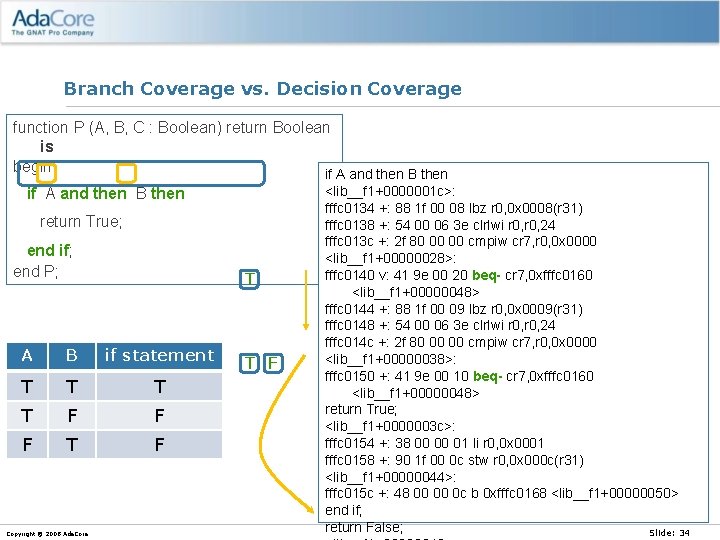Click the green 'beq-' on line fffc0150

[x=487, y=377]
